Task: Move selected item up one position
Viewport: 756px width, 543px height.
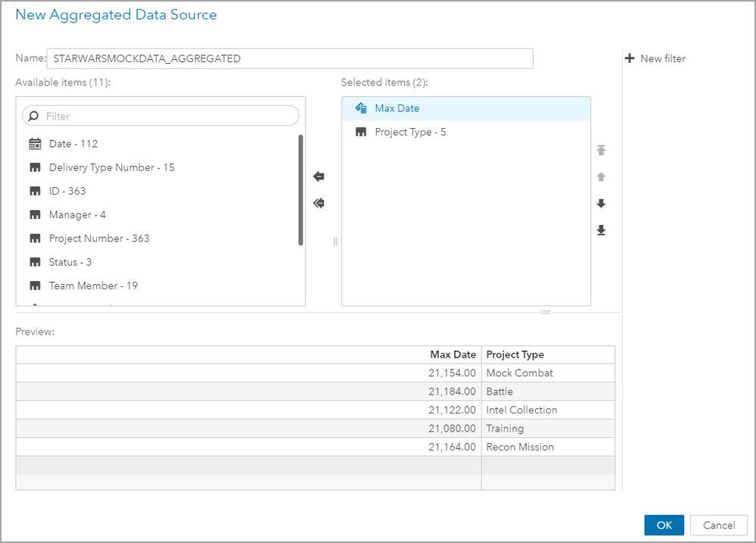Action: tap(601, 176)
